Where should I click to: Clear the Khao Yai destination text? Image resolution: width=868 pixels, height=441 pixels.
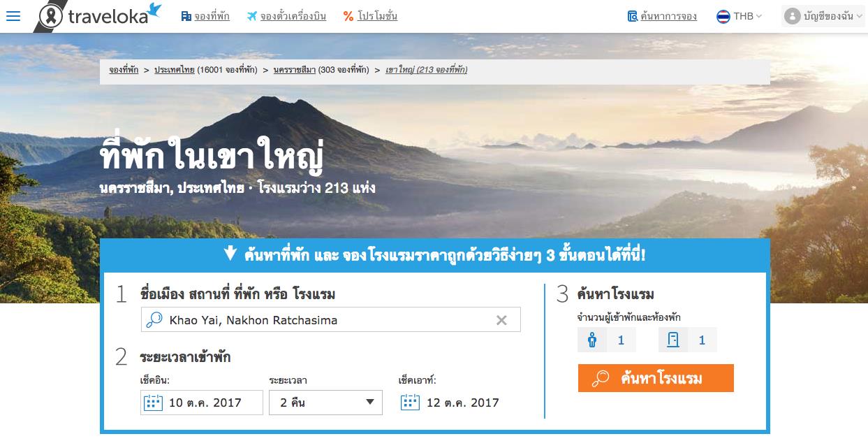(x=501, y=320)
